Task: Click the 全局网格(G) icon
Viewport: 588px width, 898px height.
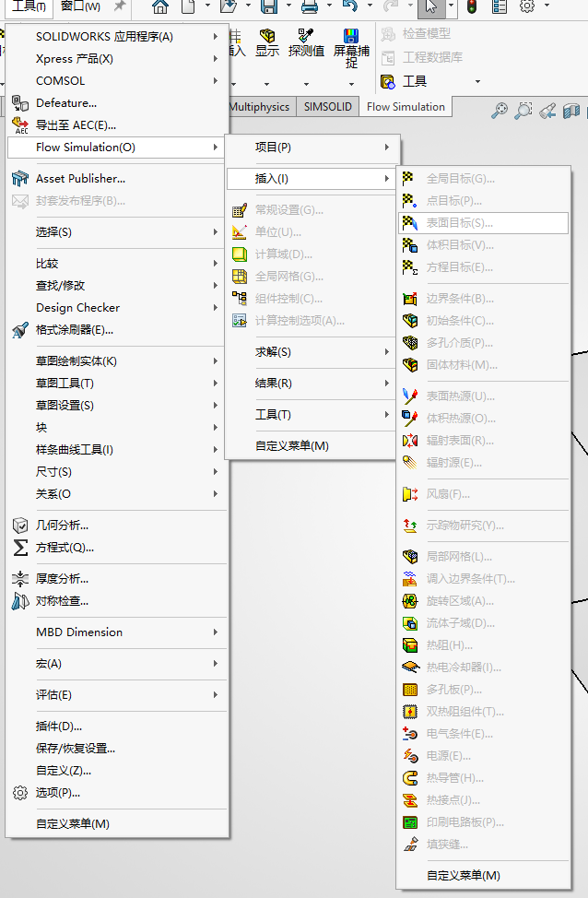Action: (x=240, y=277)
